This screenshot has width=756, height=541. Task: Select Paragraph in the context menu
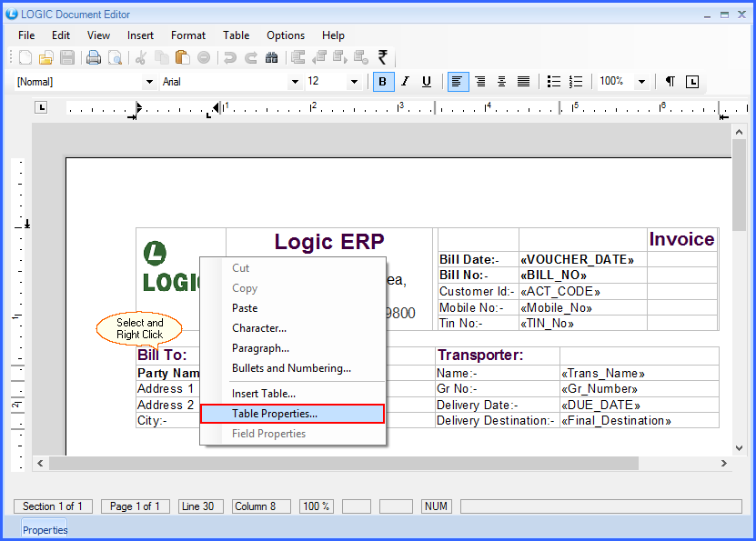click(x=292, y=348)
